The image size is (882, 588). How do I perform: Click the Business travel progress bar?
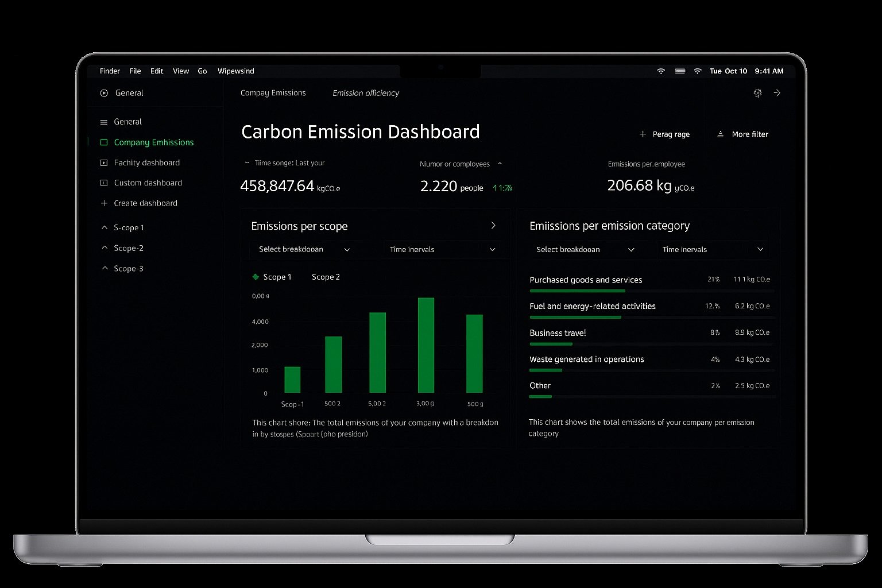tap(551, 344)
